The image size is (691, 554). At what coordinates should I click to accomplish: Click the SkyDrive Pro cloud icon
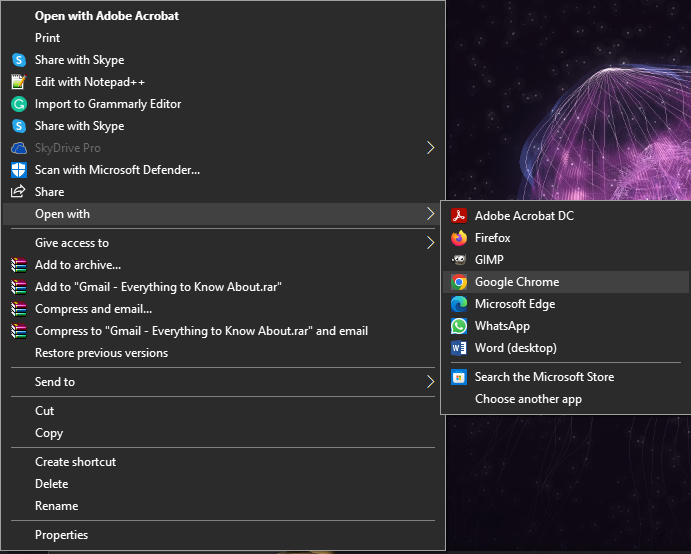[19, 148]
